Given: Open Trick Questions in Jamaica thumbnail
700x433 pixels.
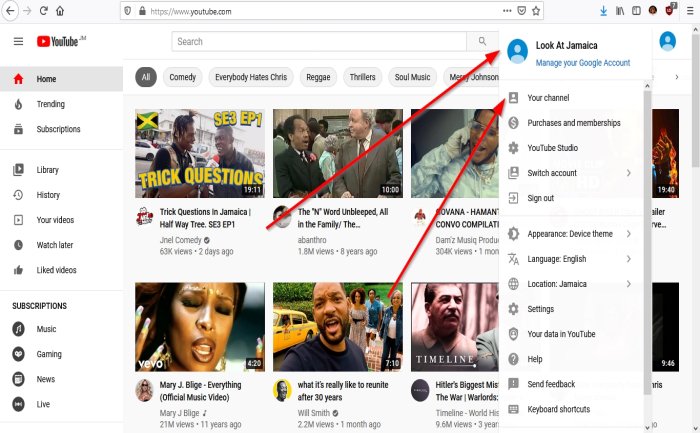Looking at the screenshot, I should [x=200, y=153].
